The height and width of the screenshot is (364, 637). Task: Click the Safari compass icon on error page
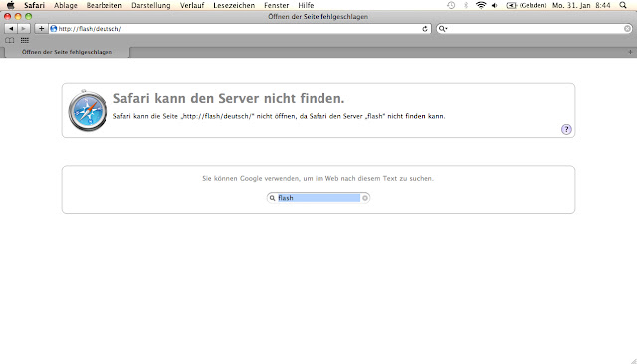pos(88,110)
